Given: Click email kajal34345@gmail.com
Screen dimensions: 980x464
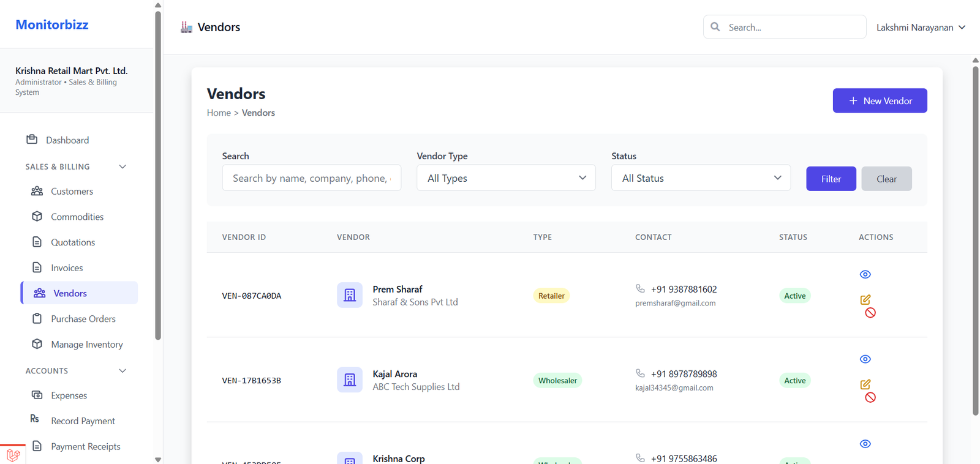Looking at the screenshot, I should (x=674, y=387).
